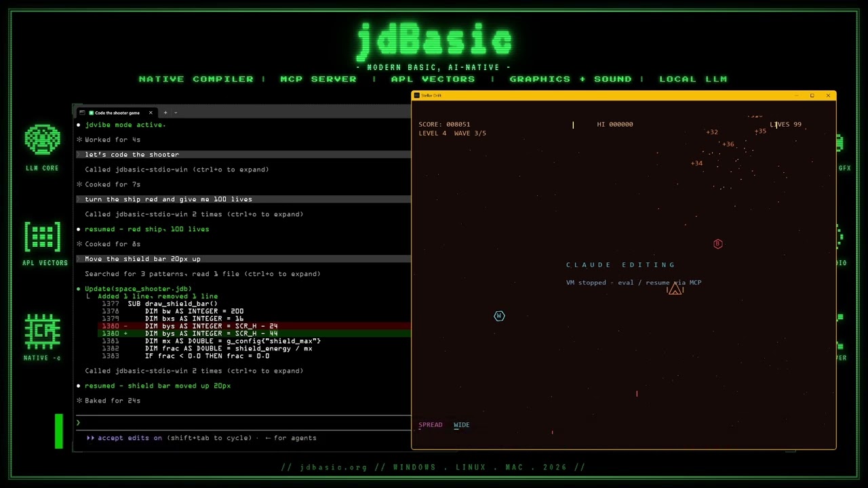Click the APL VECTORS grid icon
The height and width of the screenshot is (488, 868).
point(42,237)
